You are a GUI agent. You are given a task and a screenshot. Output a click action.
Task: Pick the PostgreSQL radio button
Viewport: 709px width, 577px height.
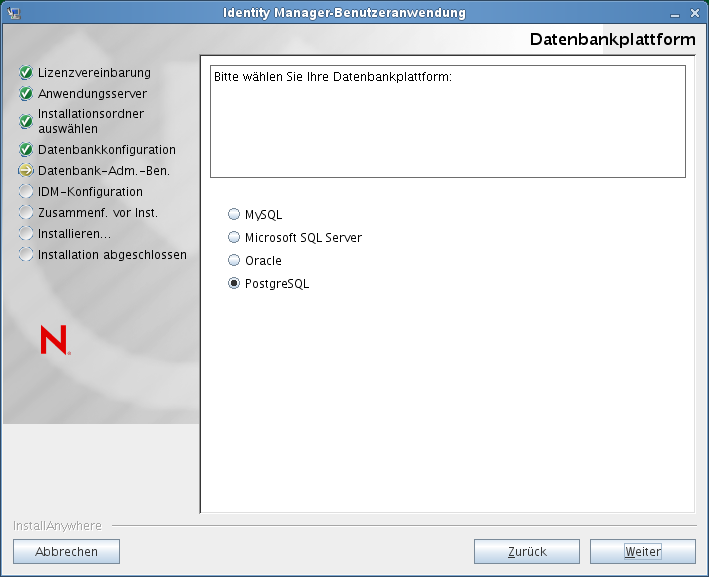pos(234,284)
